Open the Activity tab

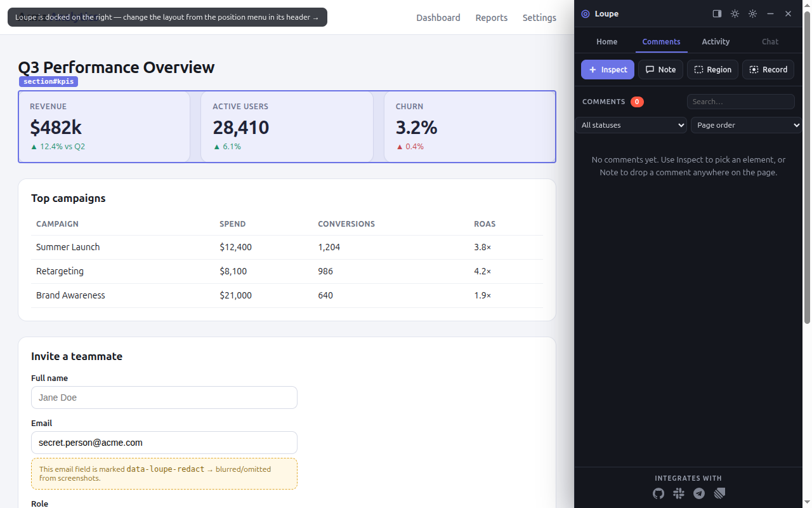coord(716,42)
